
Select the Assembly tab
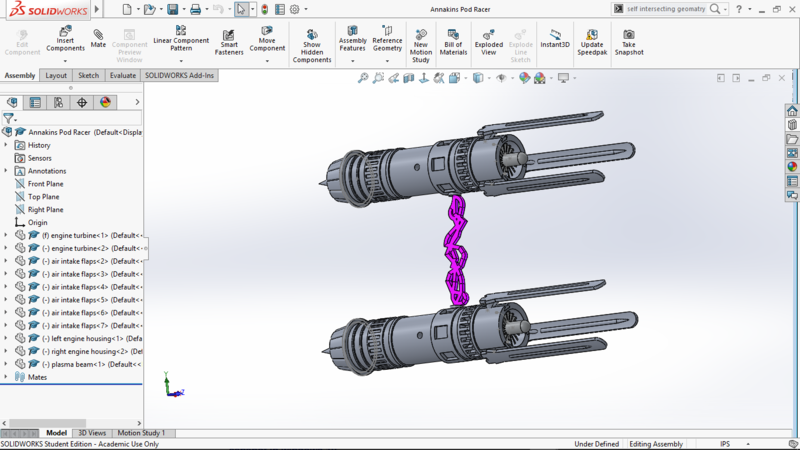tap(19, 76)
